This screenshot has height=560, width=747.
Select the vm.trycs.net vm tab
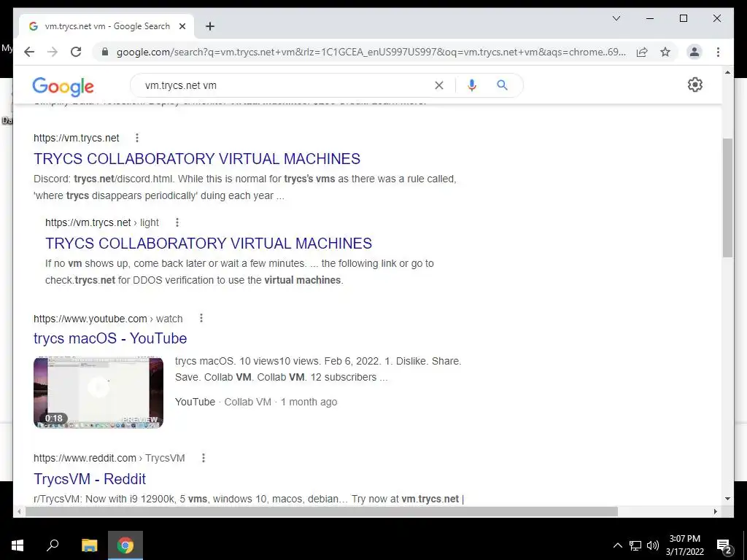tap(108, 27)
